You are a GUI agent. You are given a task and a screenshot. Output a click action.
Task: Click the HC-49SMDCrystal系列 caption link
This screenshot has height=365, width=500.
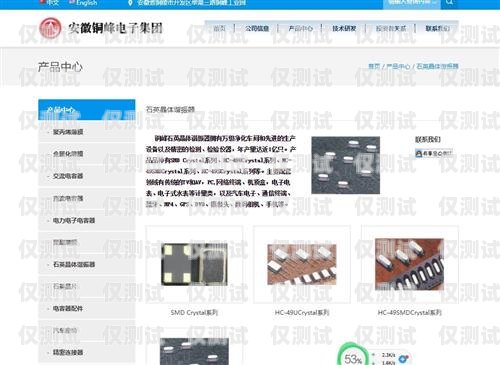[x=409, y=312]
